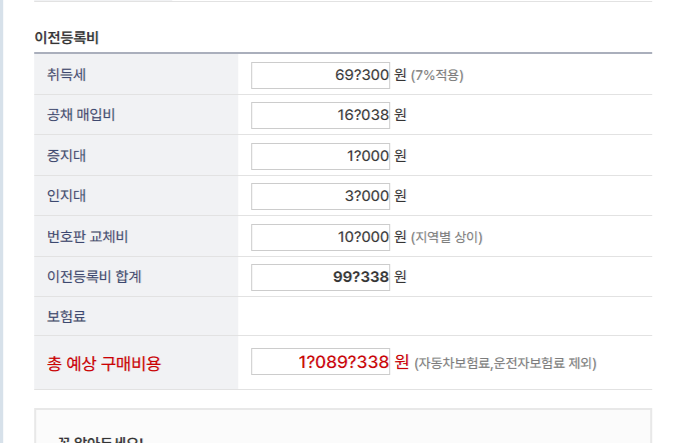
Task: Click the (자동차보험료,운전자보험료 제외) note
Action: click(505, 363)
